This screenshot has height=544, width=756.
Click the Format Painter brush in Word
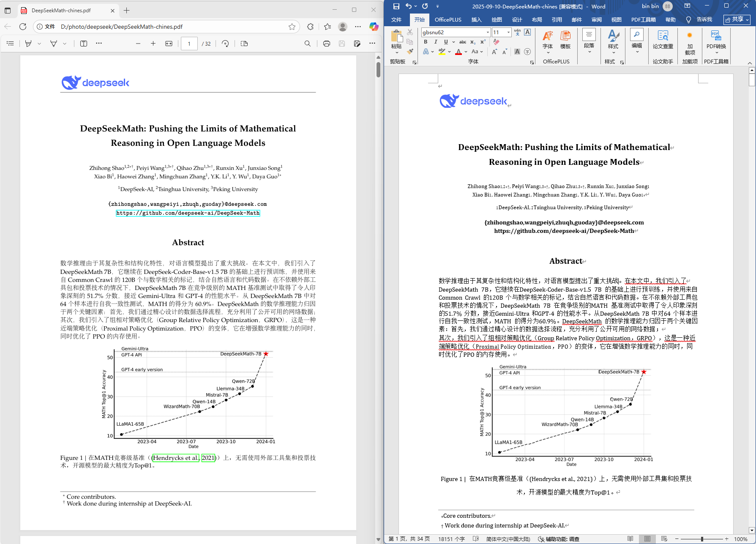tap(410, 52)
